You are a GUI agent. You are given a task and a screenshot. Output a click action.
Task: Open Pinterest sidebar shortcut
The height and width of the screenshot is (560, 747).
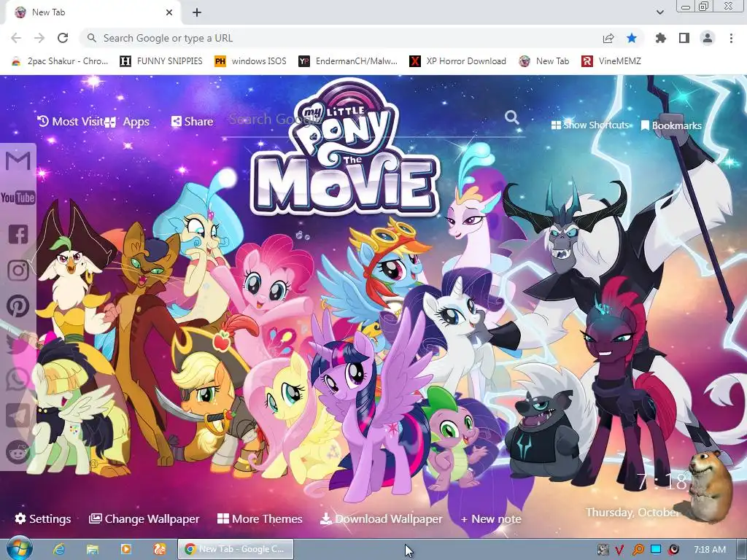point(18,306)
